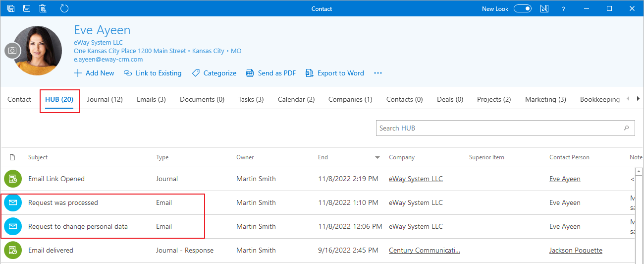Open the more actions ellipsis menu
This screenshot has height=264, width=644.
point(378,73)
